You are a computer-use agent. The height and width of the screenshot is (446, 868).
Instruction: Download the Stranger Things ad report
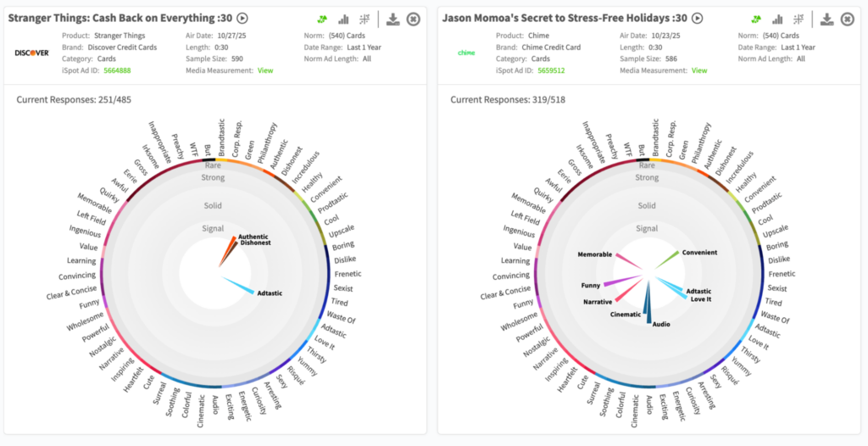393,19
